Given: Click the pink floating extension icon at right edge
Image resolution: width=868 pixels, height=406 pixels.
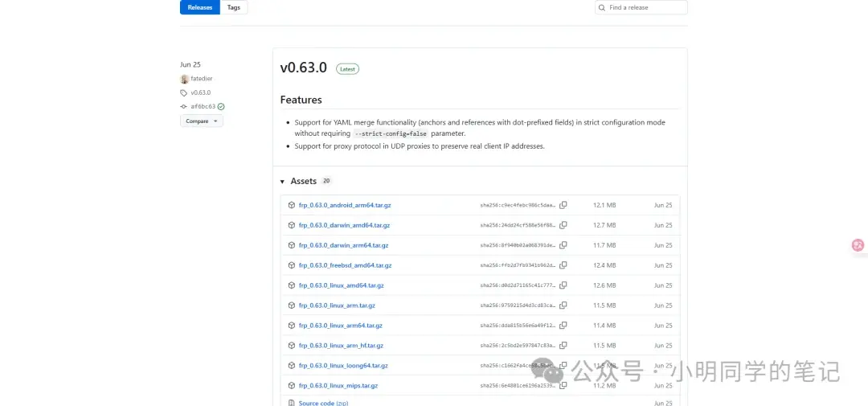Looking at the screenshot, I should (858, 245).
